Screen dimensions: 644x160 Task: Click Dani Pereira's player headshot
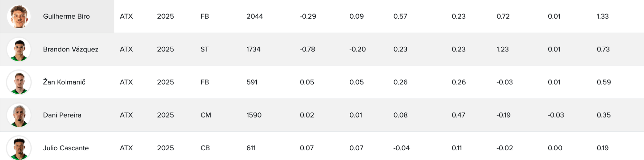tap(19, 115)
